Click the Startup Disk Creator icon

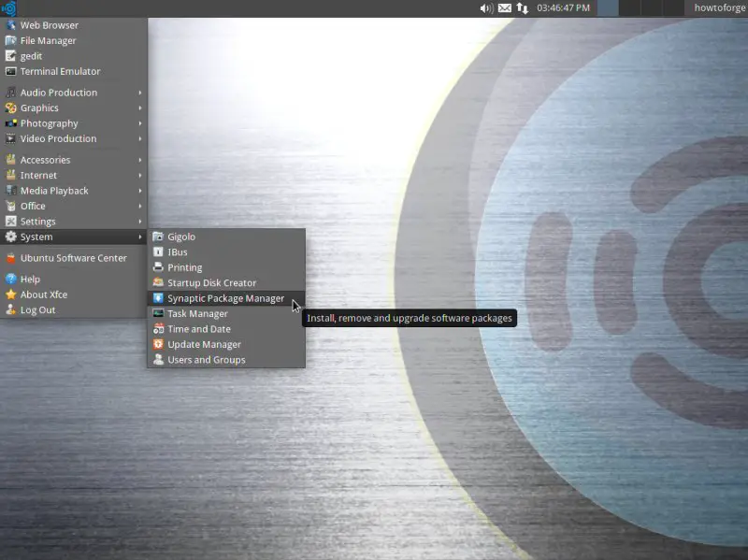tap(158, 282)
